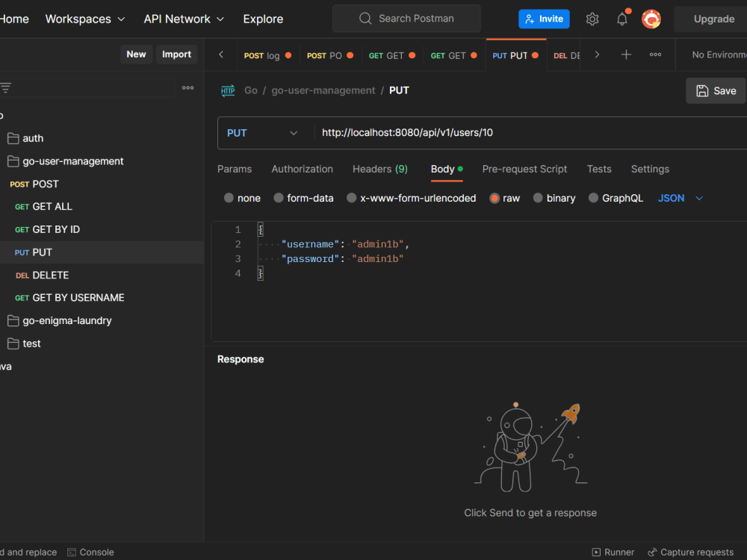Open the POST log request tab
The width and height of the screenshot is (747, 560).
pyautogui.click(x=267, y=55)
